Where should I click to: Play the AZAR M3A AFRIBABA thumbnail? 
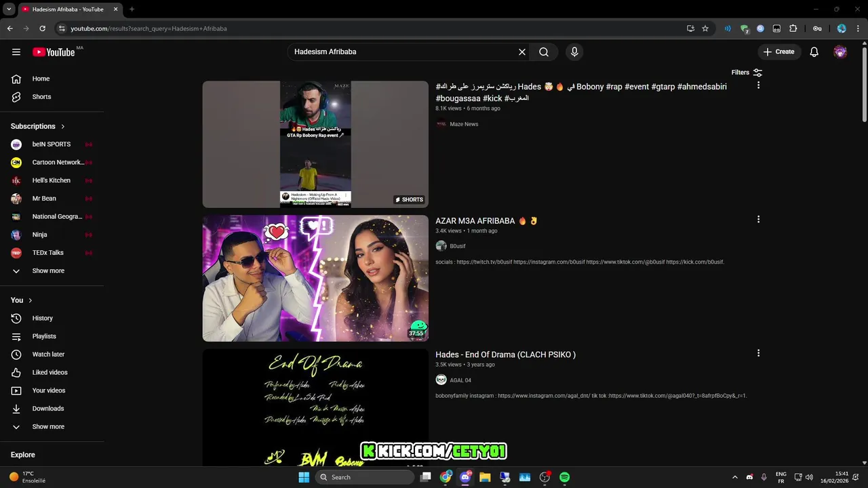315,279
